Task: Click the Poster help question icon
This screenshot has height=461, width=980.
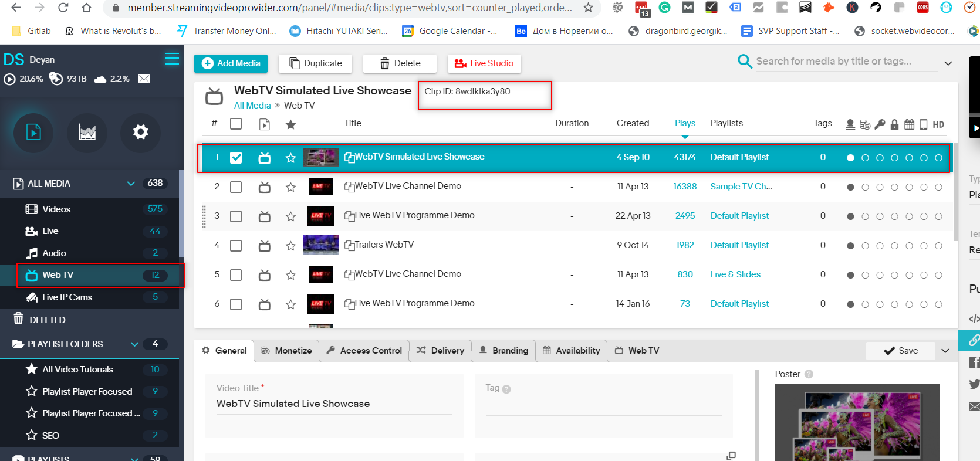Action: pyautogui.click(x=809, y=374)
